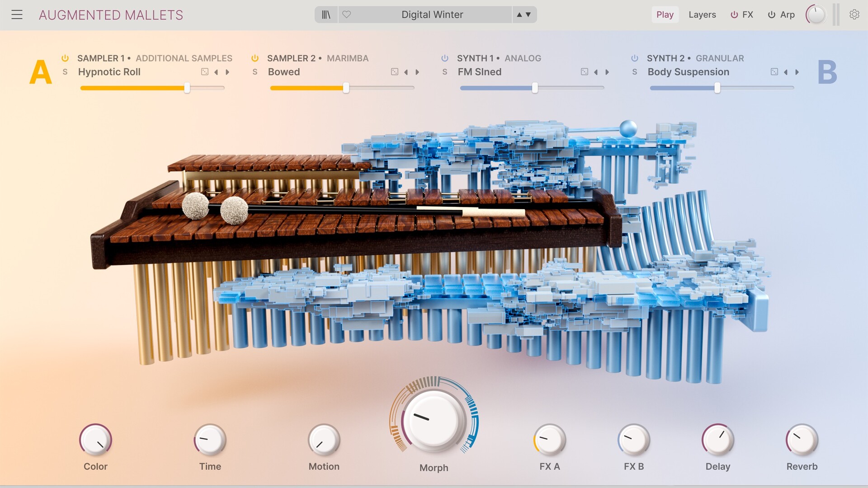Screen dimensions: 868x488
Task: Randomize Sampler 1 with the dice icon
Action: [205, 72]
